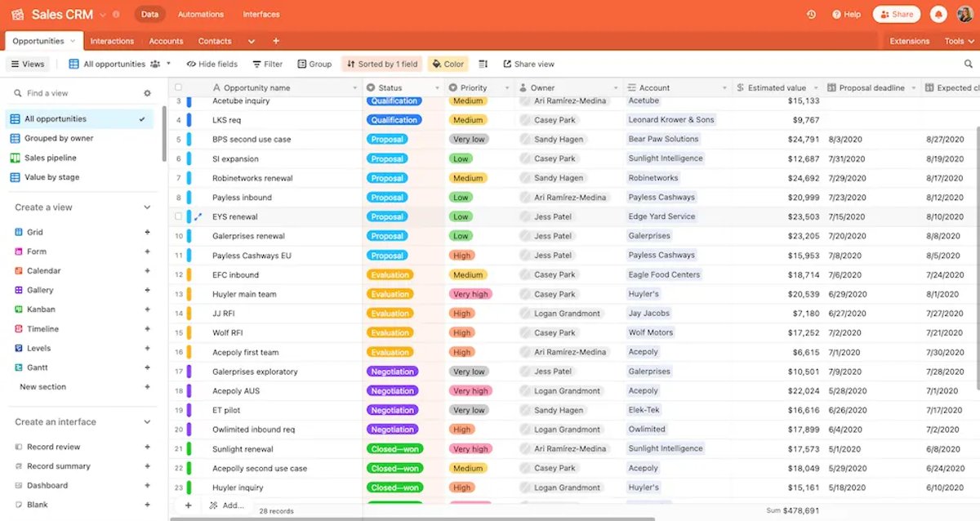The width and height of the screenshot is (980, 521).
Task: Open the row height icon
Action: click(483, 64)
